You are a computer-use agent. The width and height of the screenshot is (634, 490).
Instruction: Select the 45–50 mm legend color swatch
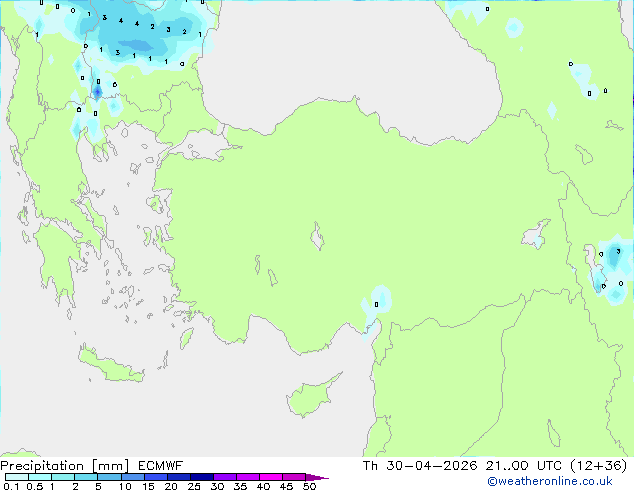[294, 477]
